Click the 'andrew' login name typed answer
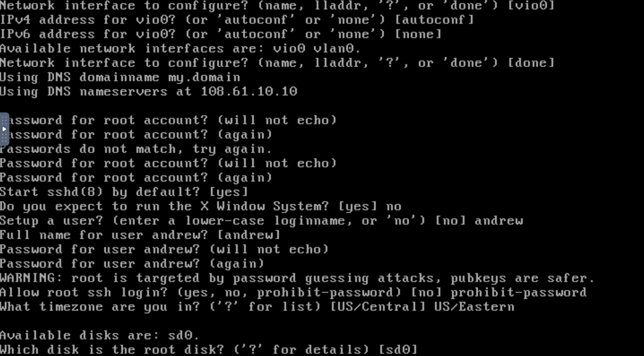The height and width of the screenshot is (356, 644). point(499,221)
